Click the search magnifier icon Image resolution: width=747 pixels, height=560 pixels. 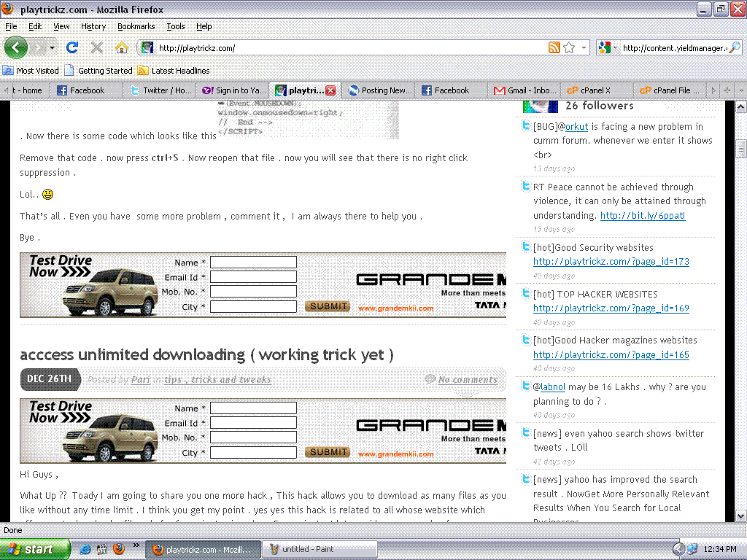click(735, 47)
